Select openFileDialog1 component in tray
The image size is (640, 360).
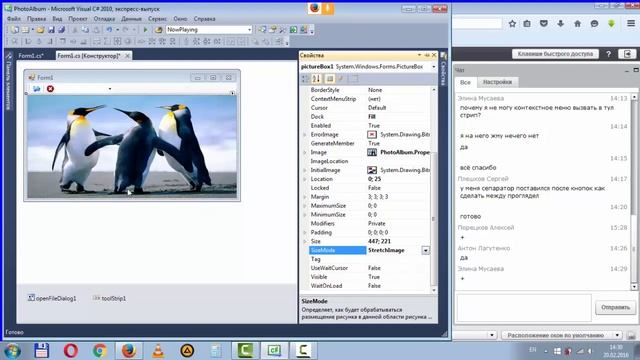[52, 298]
